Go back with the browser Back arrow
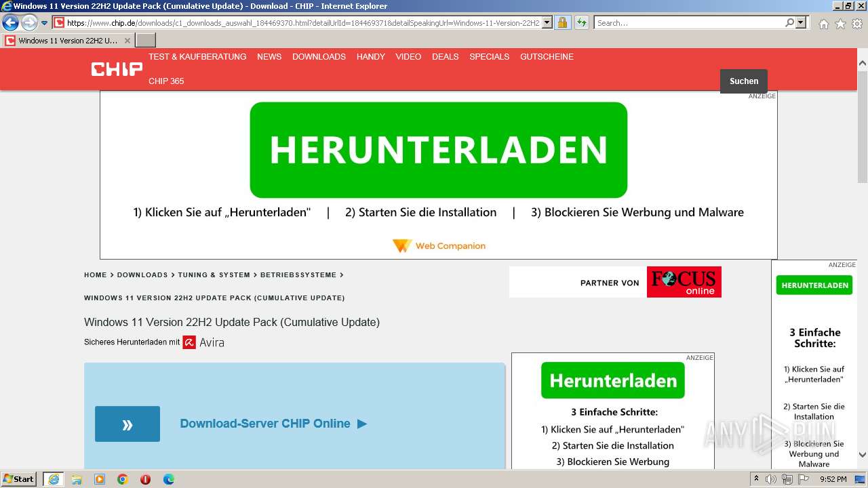The width and height of the screenshot is (868, 488). coord(10,23)
